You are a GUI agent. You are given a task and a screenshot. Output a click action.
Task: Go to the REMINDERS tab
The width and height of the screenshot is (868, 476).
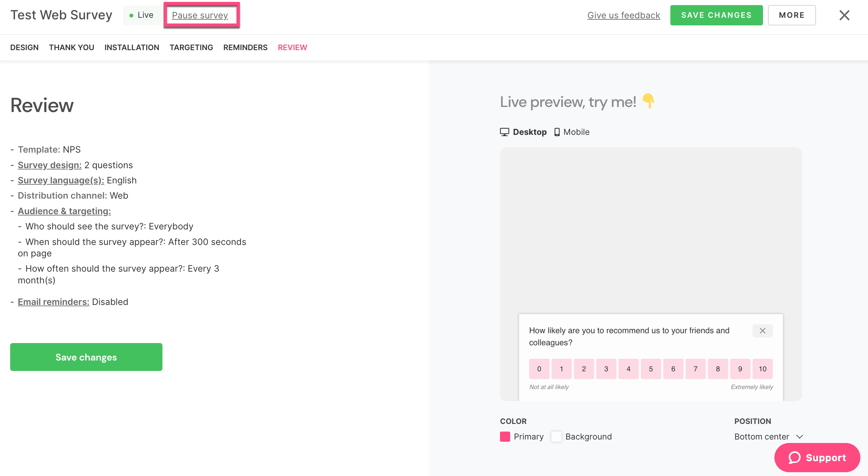(245, 48)
